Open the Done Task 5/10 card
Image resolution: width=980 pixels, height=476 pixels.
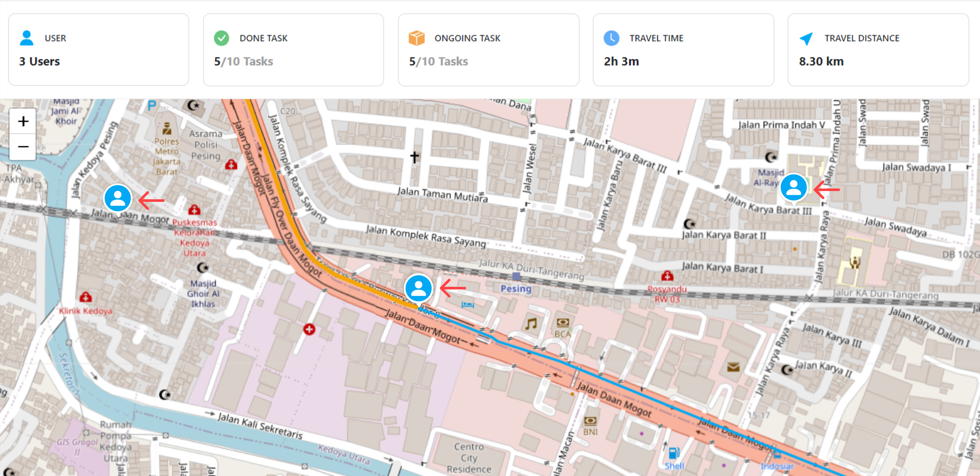(x=293, y=50)
